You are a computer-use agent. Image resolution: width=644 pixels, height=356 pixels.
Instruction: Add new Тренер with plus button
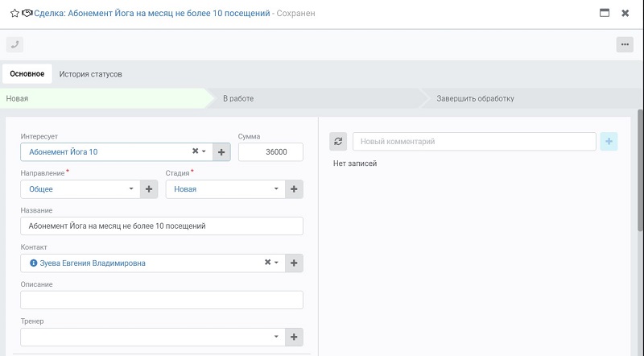tap(294, 337)
